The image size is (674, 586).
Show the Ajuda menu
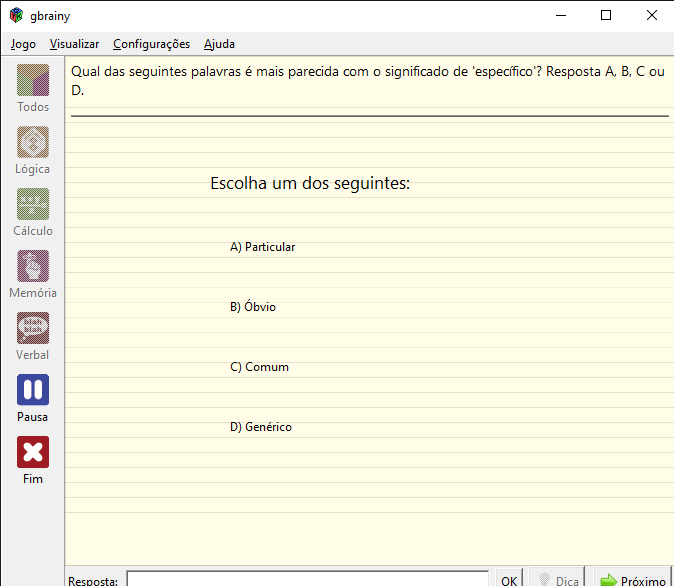(x=219, y=44)
